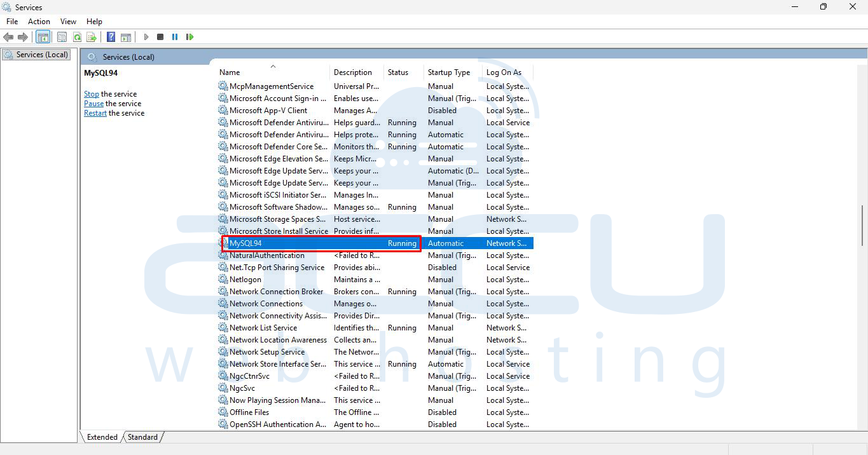Click the Back arrow in toolbar
Screen dimensions: 868x455
(x=8, y=37)
